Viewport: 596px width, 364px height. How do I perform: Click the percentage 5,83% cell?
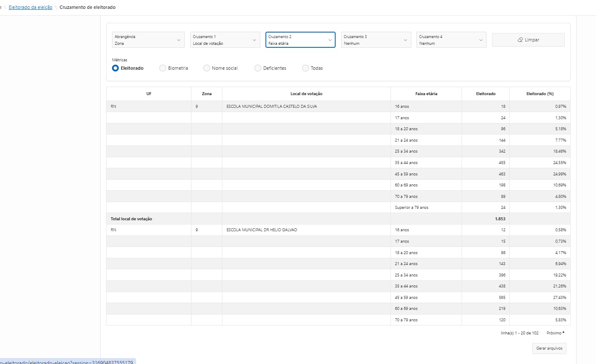(x=540, y=320)
